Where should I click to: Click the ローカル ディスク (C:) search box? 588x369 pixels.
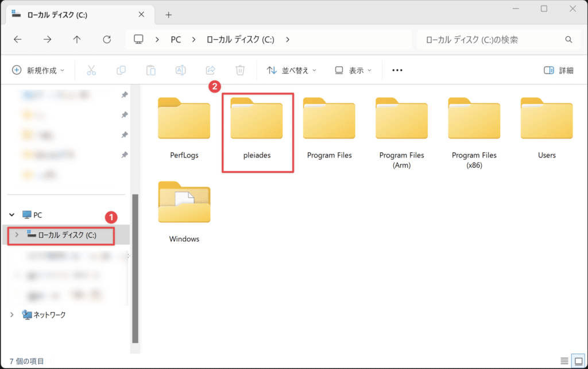coord(494,40)
